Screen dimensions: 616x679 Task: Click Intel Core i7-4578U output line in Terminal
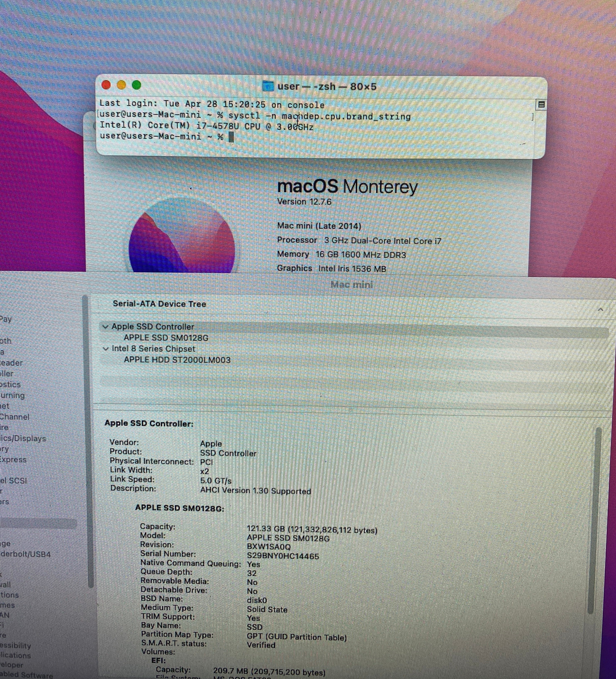point(207,126)
